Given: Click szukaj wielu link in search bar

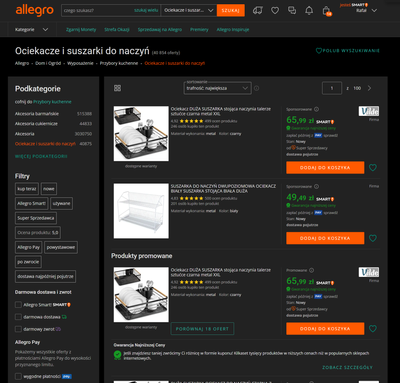Looking at the screenshot, I should click(x=146, y=10).
